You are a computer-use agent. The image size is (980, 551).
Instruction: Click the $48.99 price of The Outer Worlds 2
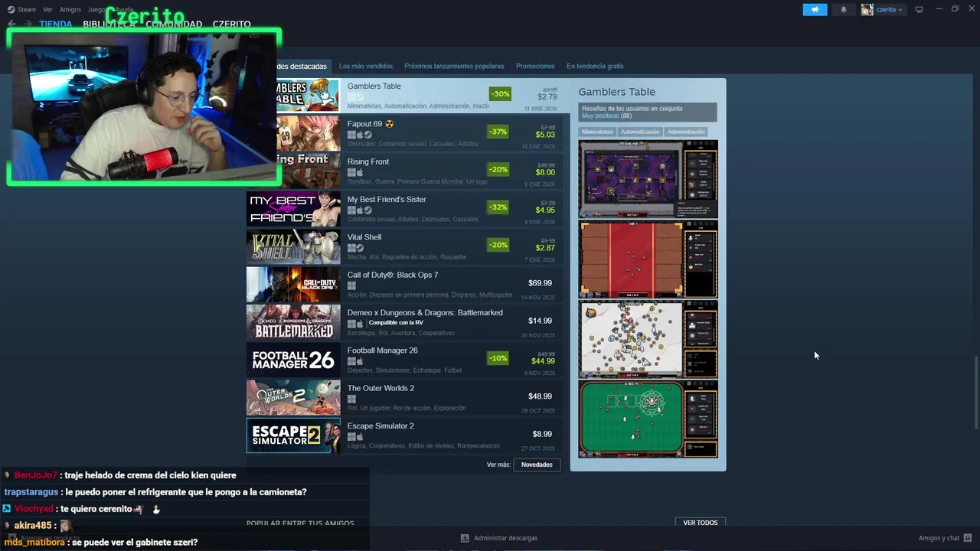(540, 396)
